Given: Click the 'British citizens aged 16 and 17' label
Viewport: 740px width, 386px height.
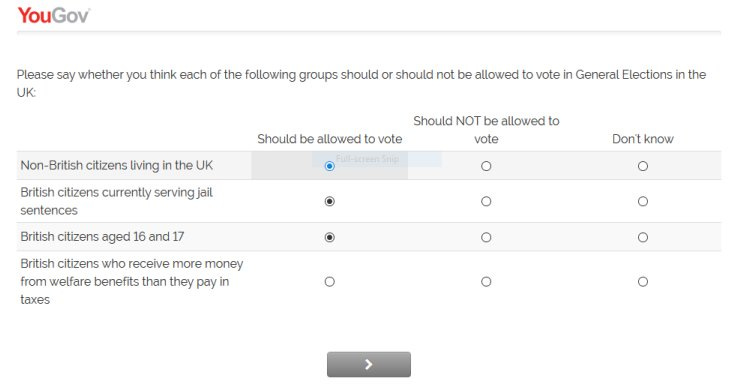Looking at the screenshot, I should point(102,236).
